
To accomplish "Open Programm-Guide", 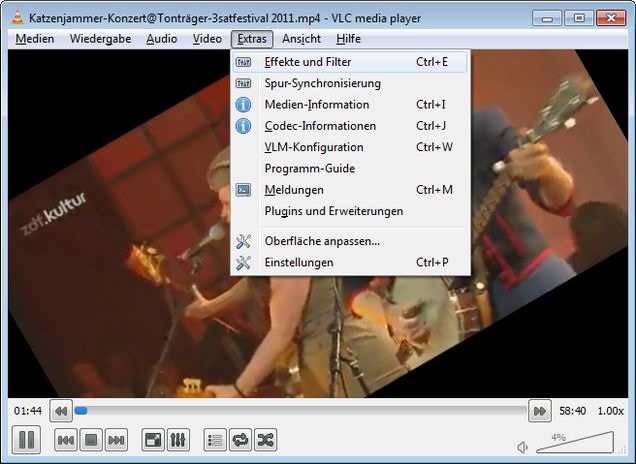I will 350,168.
